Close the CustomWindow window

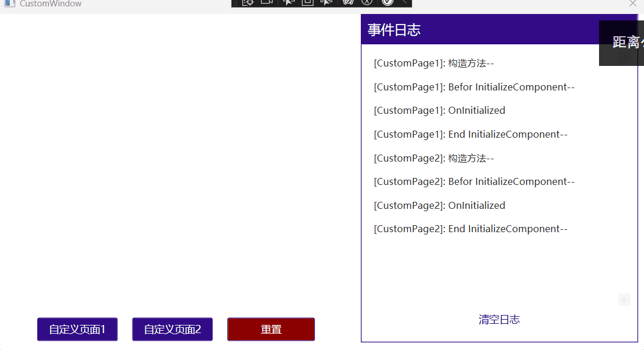click(632, 3)
